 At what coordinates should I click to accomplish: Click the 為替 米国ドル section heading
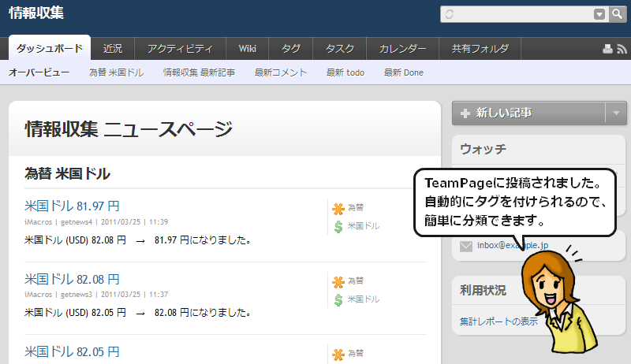pyautogui.click(x=67, y=174)
